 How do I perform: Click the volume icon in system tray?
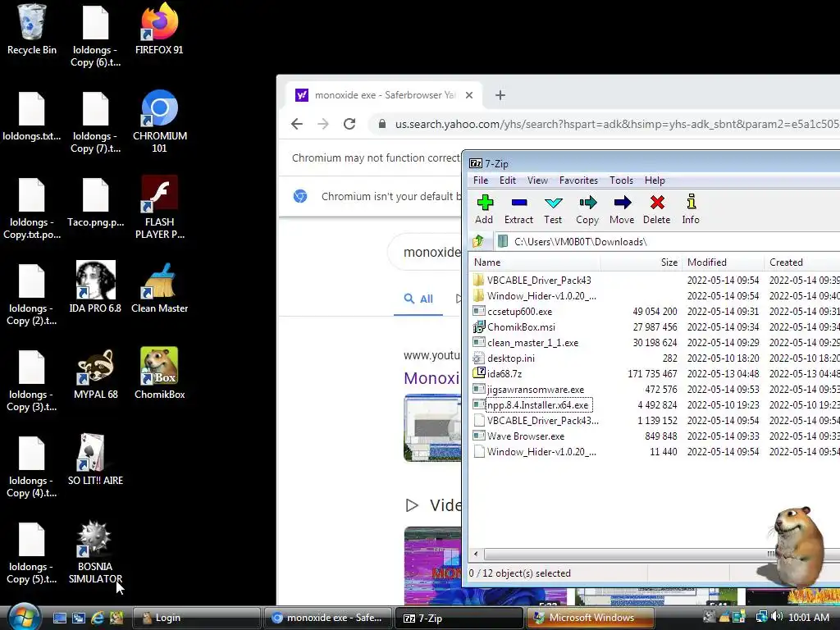coord(778,617)
